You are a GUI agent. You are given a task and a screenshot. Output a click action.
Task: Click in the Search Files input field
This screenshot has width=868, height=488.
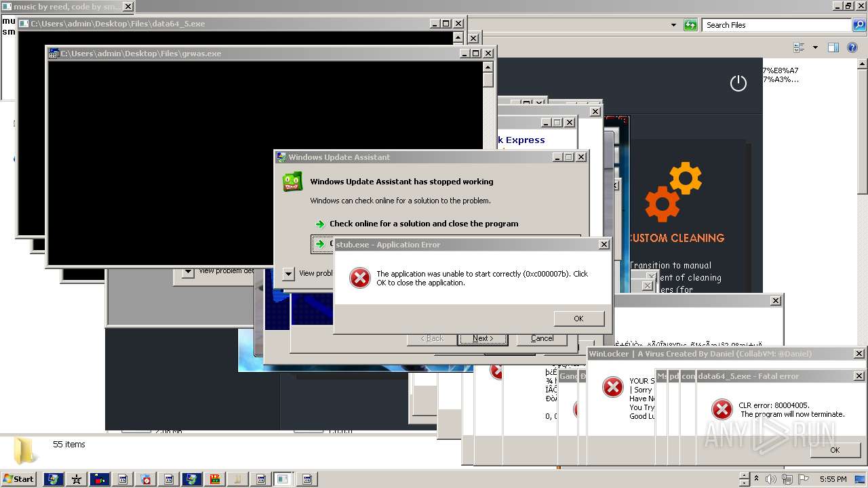click(776, 25)
